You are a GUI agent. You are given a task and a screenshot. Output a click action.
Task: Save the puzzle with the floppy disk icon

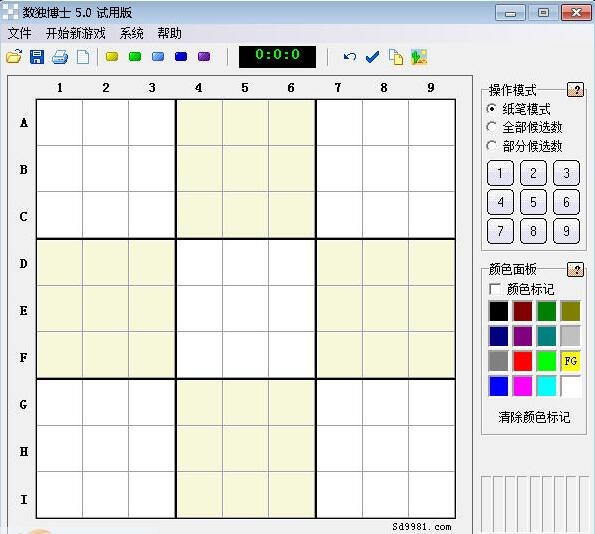pyautogui.click(x=37, y=57)
